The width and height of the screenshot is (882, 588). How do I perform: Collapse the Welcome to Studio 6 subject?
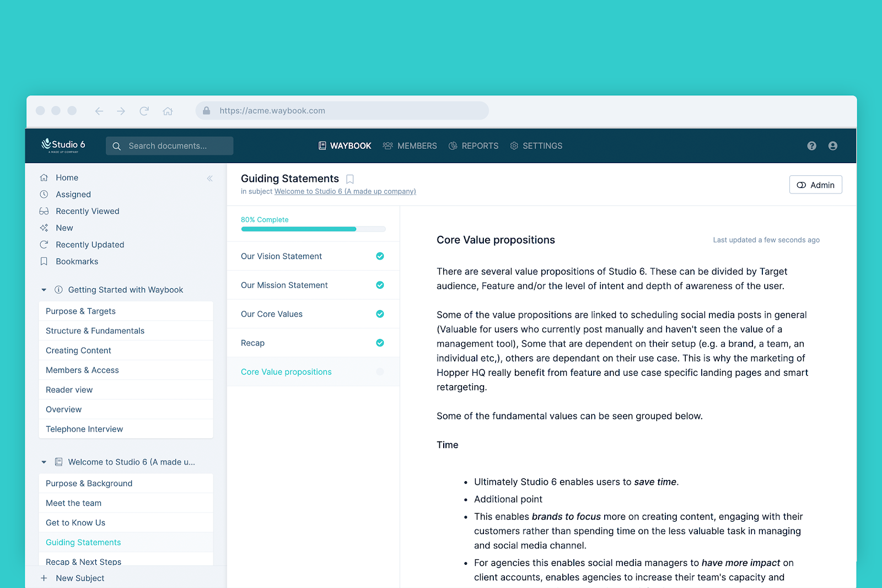click(x=44, y=462)
